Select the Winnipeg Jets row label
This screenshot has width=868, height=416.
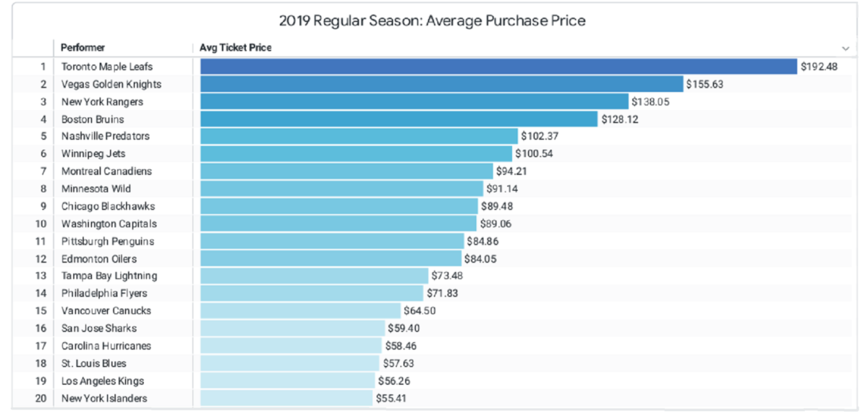pyautogui.click(x=93, y=153)
